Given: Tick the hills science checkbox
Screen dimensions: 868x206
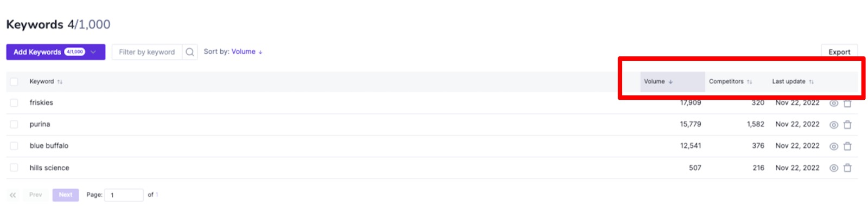Looking at the screenshot, I should (x=14, y=168).
